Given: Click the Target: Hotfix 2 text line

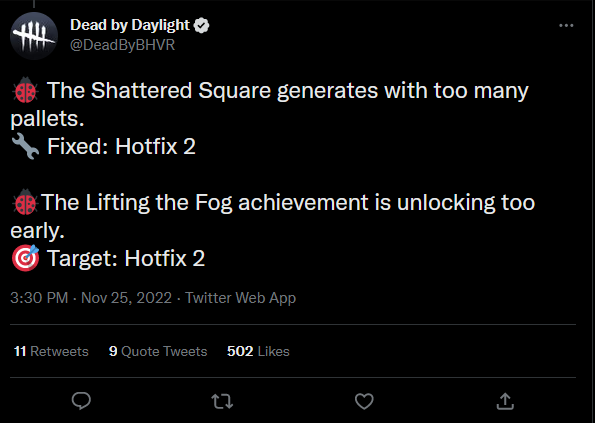Looking at the screenshot, I should [x=126, y=258].
